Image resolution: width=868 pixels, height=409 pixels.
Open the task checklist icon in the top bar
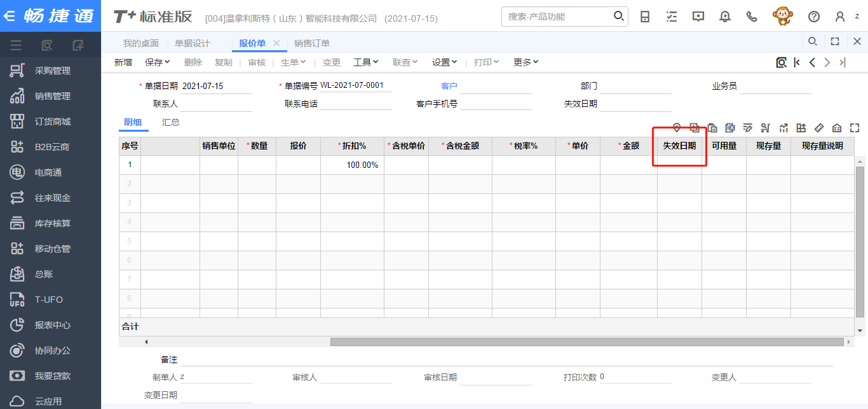click(672, 17)
